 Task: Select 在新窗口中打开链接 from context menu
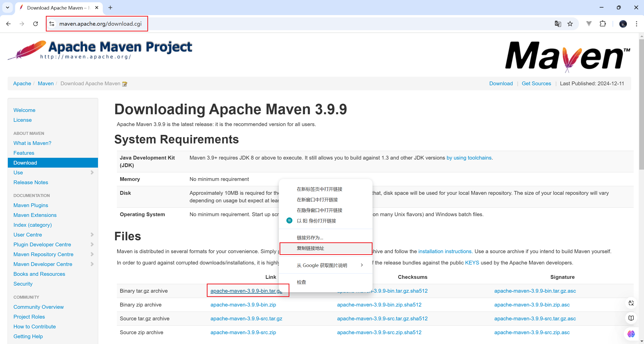pyautogui.click(x=326, y=200)
